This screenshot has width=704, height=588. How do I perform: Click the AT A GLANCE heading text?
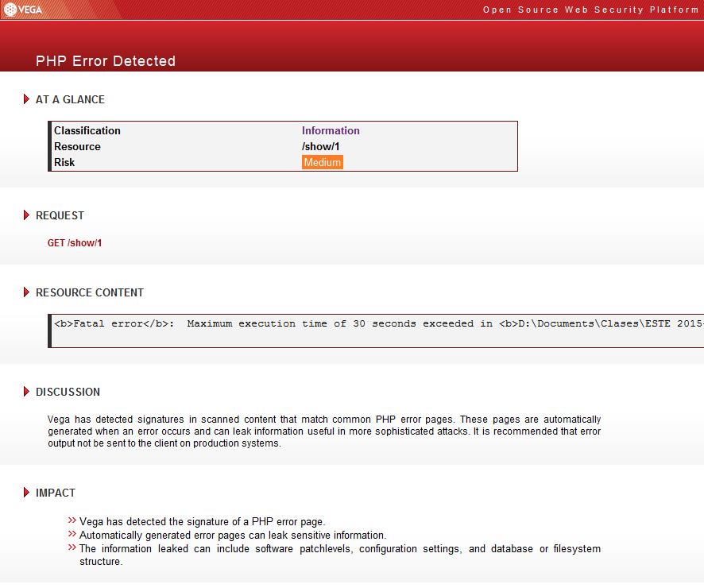pos(70,99)
